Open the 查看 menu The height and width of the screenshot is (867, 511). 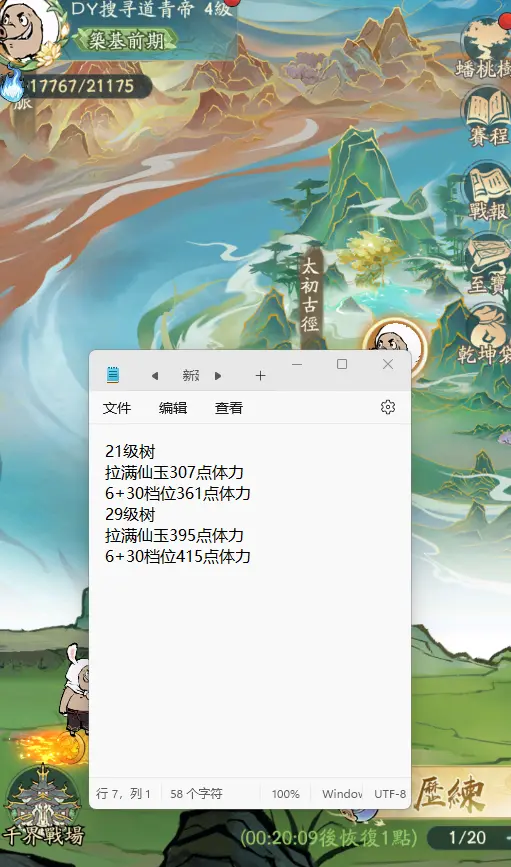pos(229,408)
